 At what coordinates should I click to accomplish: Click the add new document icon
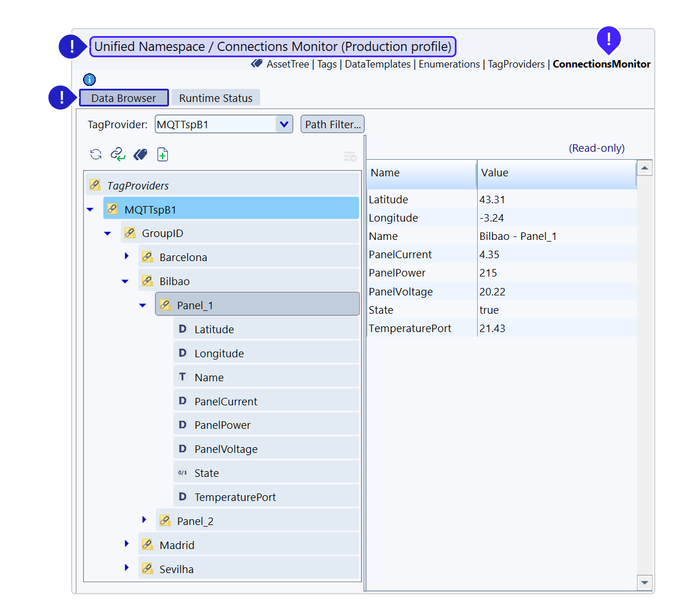click(163, 155)
